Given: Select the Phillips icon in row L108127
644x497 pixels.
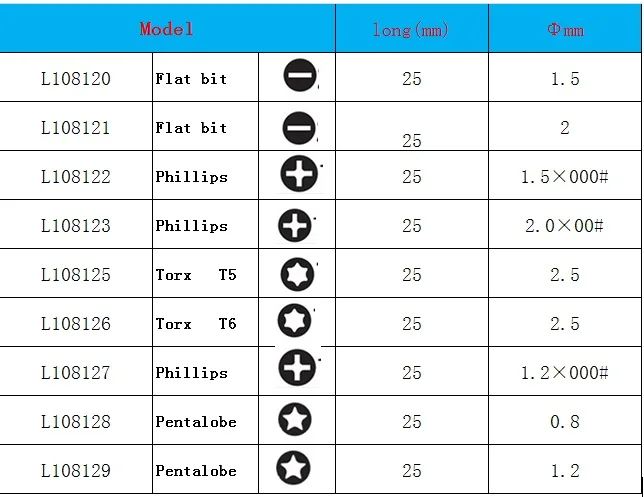Looking at the screenshot, I should pos(297,367).
